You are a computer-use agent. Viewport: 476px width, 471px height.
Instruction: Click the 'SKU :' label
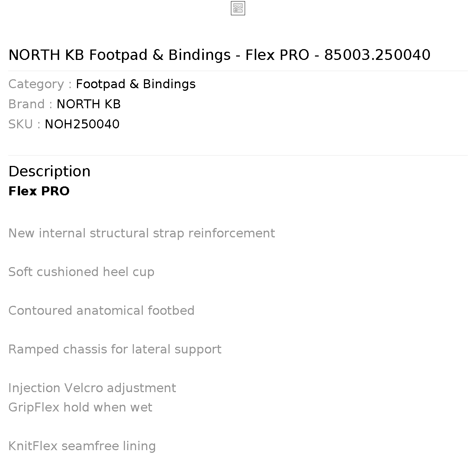tap(25, 124)
